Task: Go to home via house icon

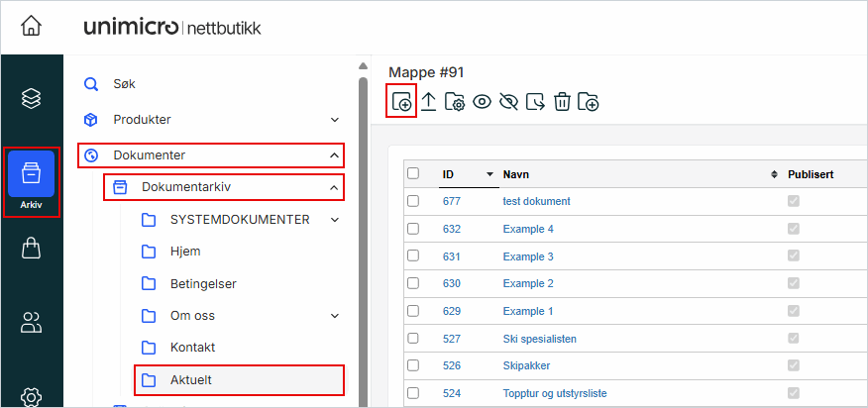Action: point(31,27)
